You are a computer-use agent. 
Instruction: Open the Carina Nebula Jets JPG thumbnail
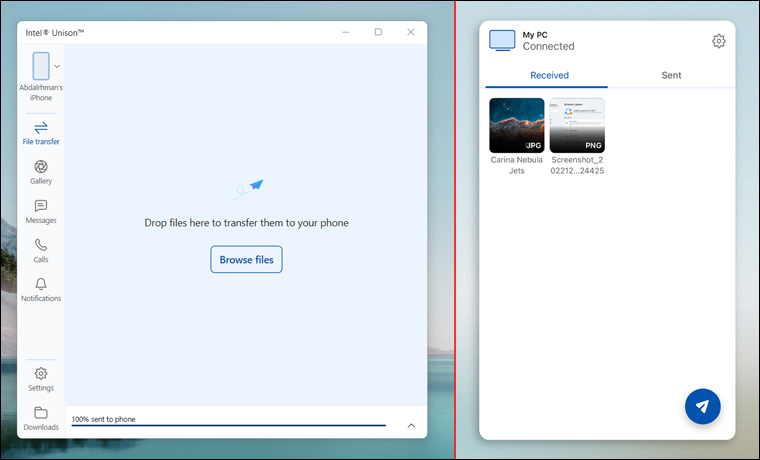click(517, 125)
